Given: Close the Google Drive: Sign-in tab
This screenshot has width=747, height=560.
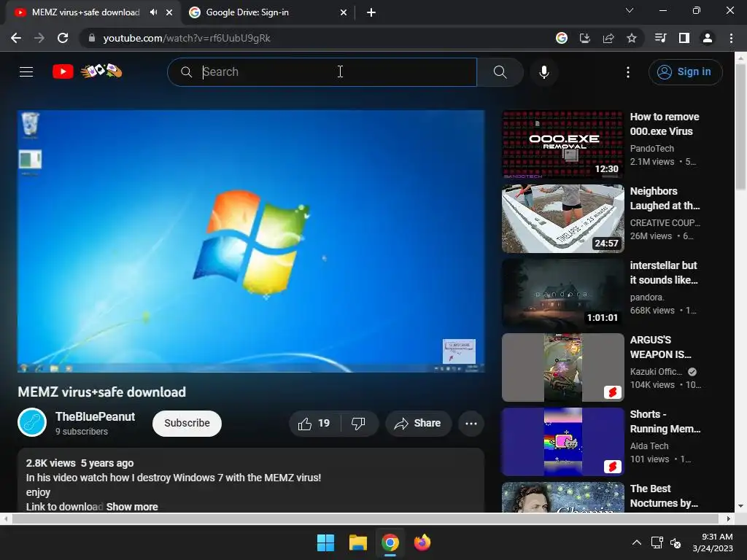Looking at the screenshot, I should [344, 12].
